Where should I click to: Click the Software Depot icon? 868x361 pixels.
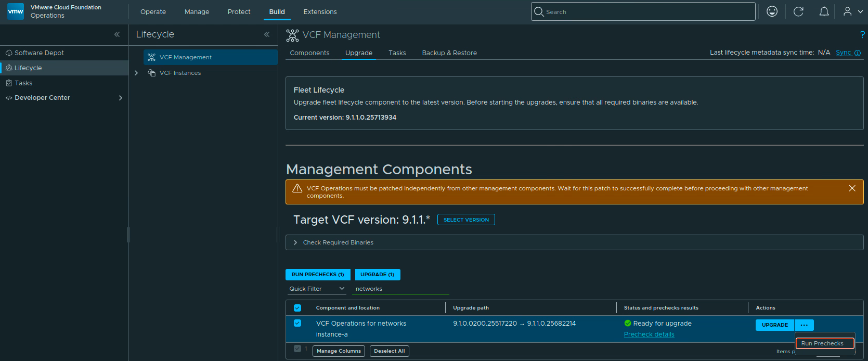tap(9, 53)
